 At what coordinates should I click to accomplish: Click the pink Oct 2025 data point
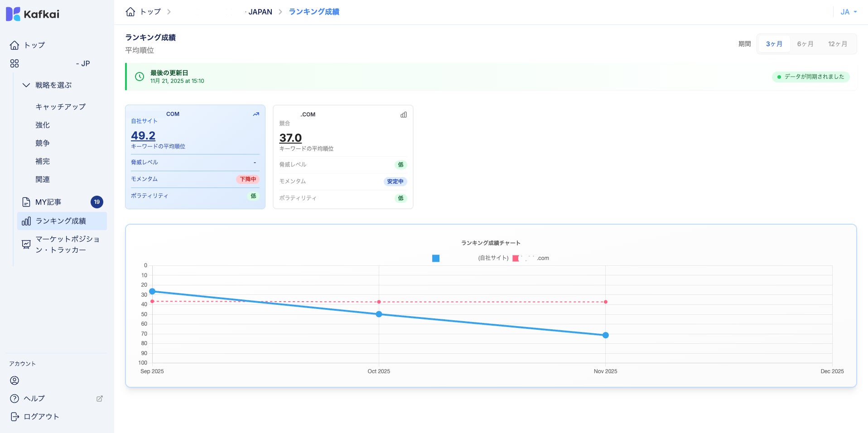click(379, 302)
